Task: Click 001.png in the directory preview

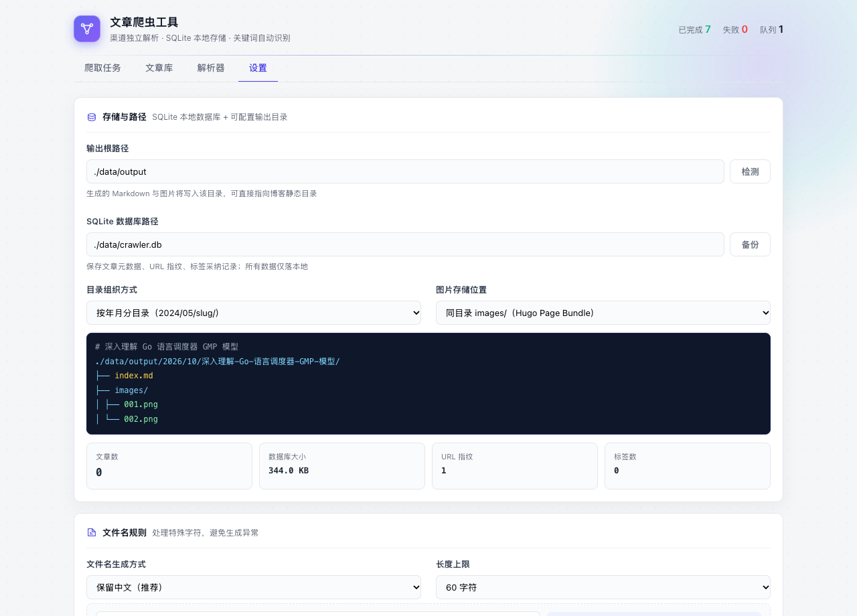Action: click(141, 404)
